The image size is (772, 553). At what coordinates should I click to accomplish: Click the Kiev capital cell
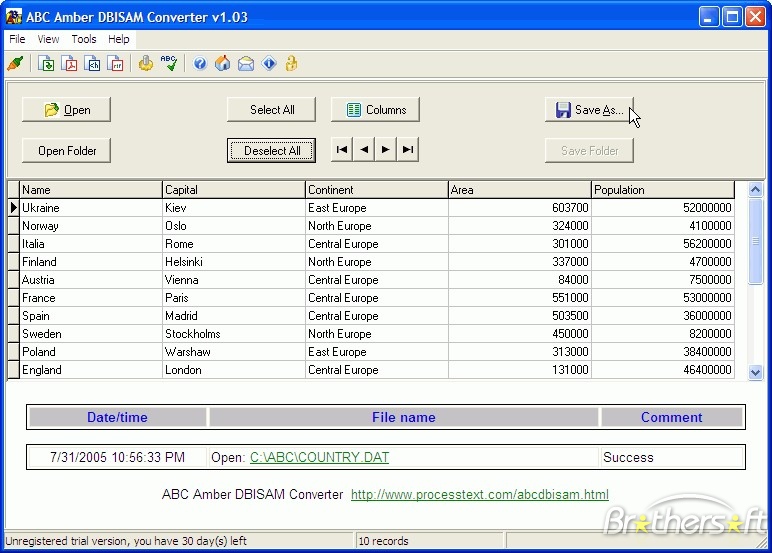(233, 208)
